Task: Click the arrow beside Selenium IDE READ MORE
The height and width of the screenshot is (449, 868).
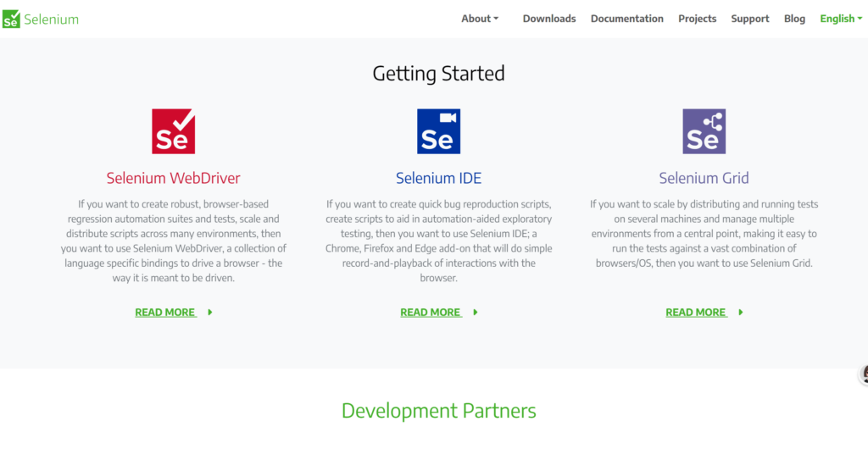Action: 476,313
